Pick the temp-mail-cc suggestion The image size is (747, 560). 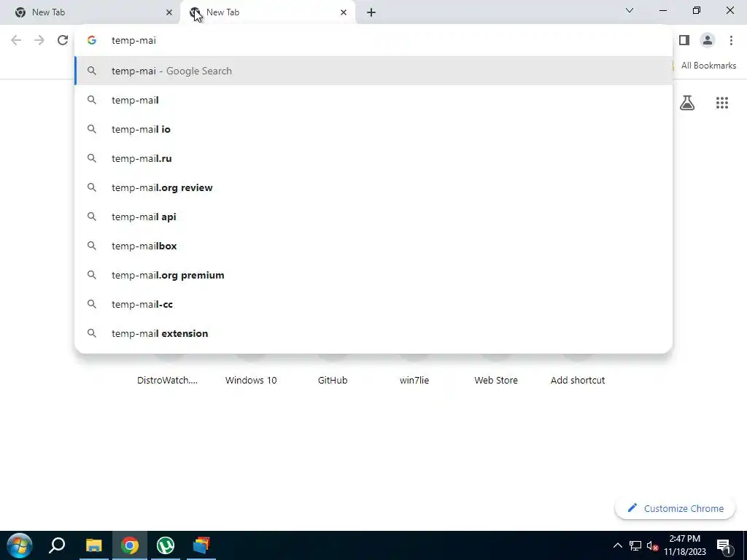pos(373,304)
